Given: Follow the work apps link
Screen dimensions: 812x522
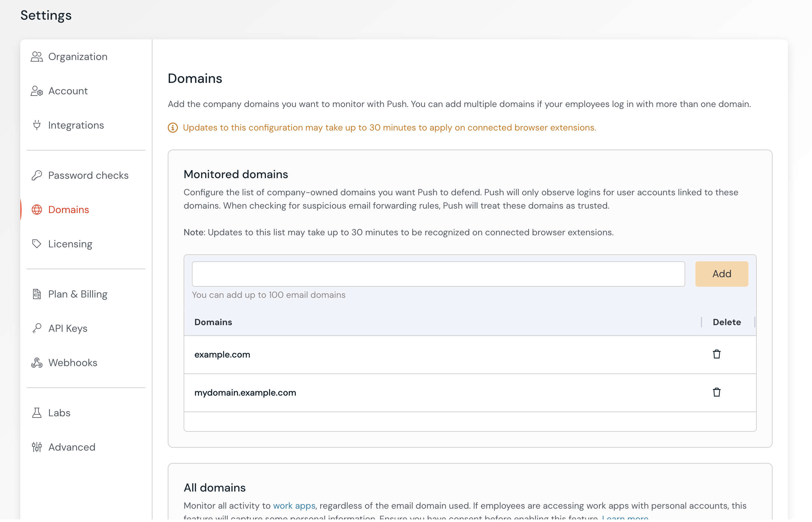Looking at the screenshot, I should pyautogui.click(x=294, y=505).
